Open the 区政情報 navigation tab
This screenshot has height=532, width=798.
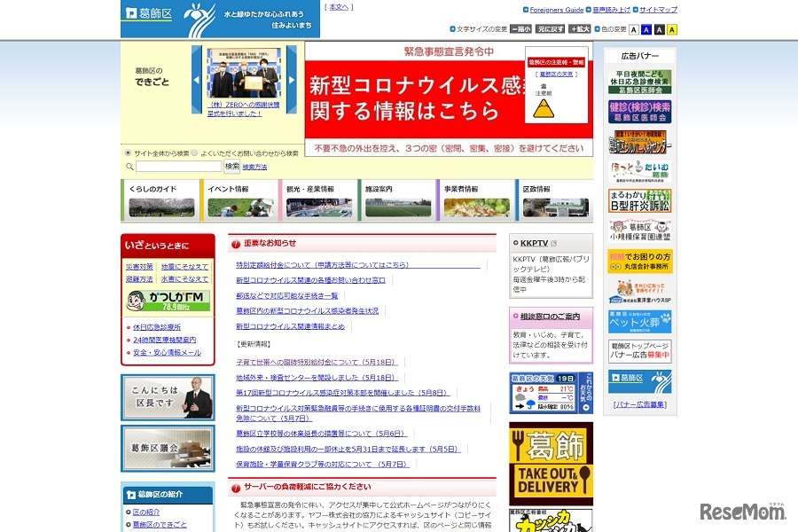[x=555, y=200]
